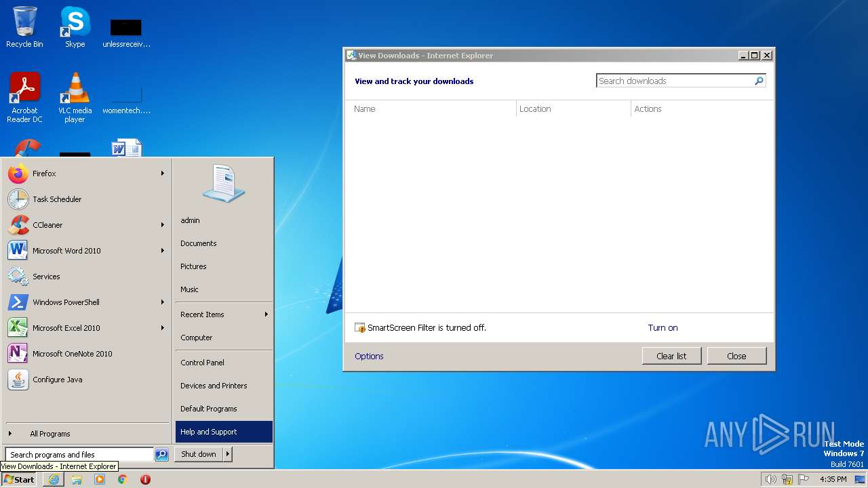
Task: Expand the Recent Items submenu arrow
Action: pos(267,314)
